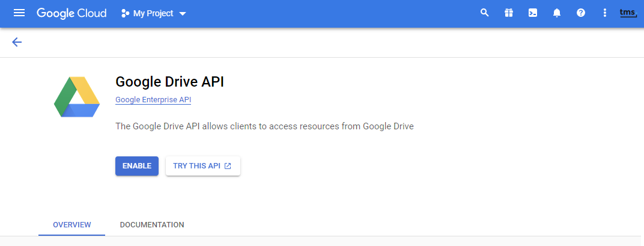
Task: Activate the Cloud Shell terminal icon
Action: (533, 13)
